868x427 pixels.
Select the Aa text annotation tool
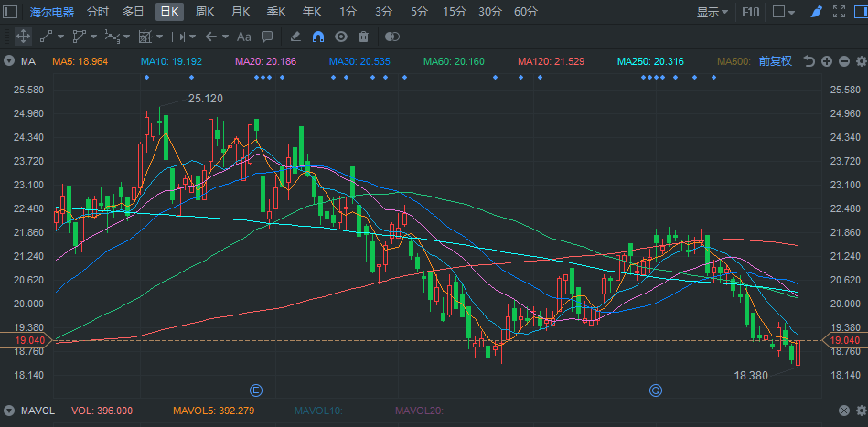[243, 37]
